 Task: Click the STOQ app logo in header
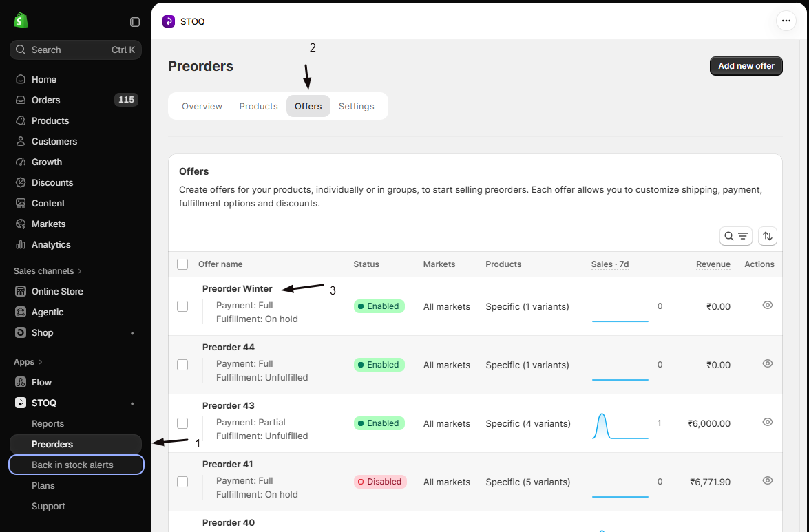(169, 21)
